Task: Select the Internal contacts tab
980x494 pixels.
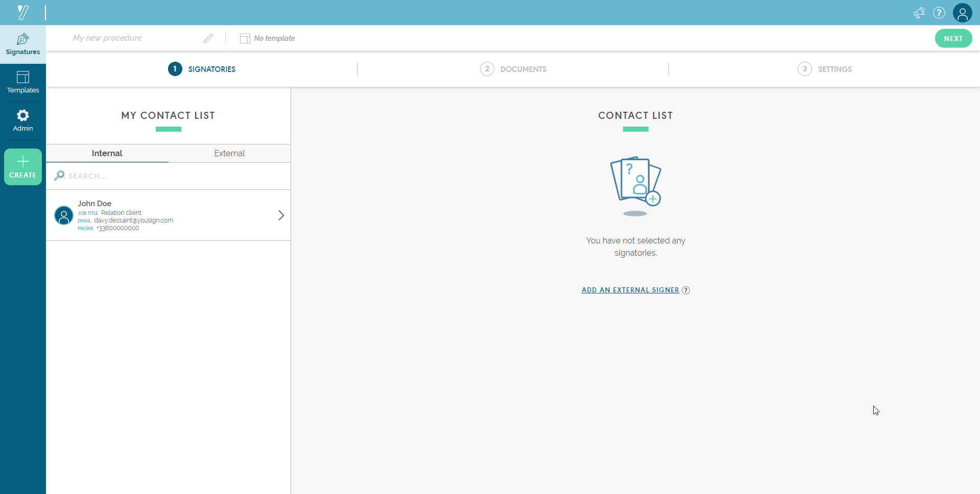Action: [x=107, y=153]
